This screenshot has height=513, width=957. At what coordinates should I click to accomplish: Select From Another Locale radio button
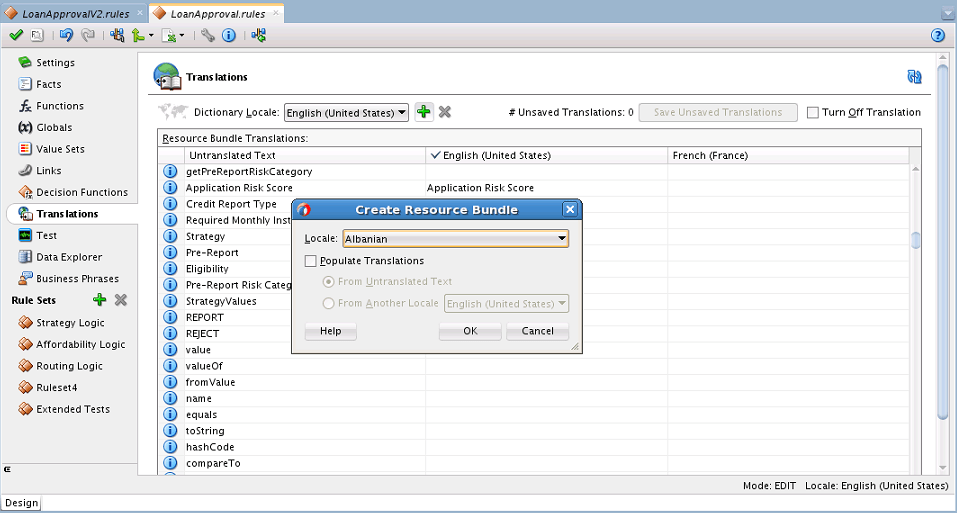328,303
